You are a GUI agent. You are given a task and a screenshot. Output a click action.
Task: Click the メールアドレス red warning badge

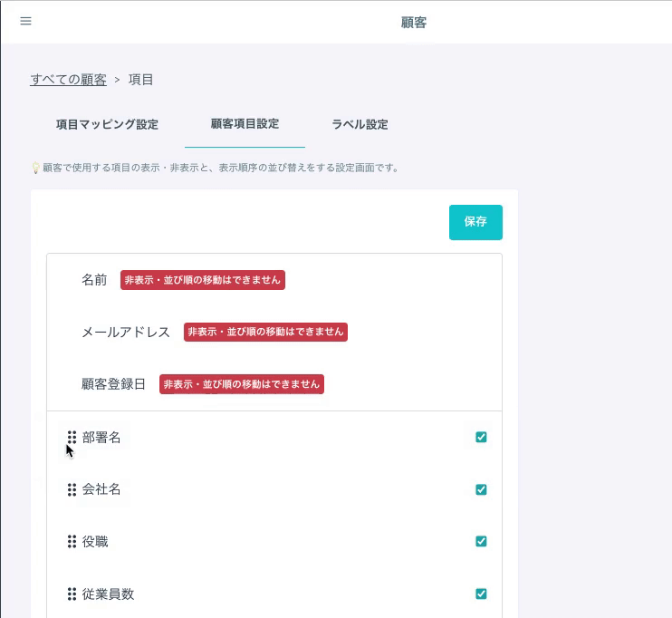[x=265, y=332]
